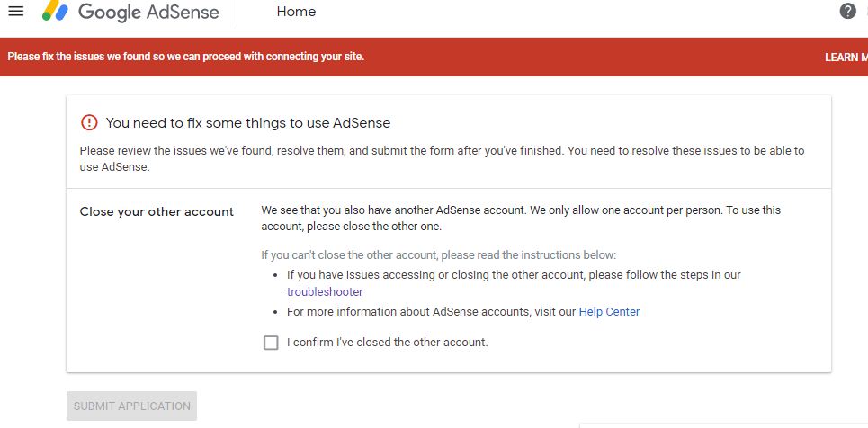Tick the closed other account checkbox
Screen dimensions: 868x428
click(x=271, y=343)
